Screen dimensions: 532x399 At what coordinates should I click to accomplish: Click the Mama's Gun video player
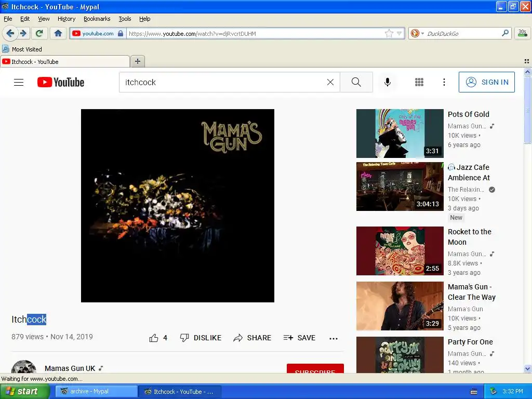click(178, 206)
